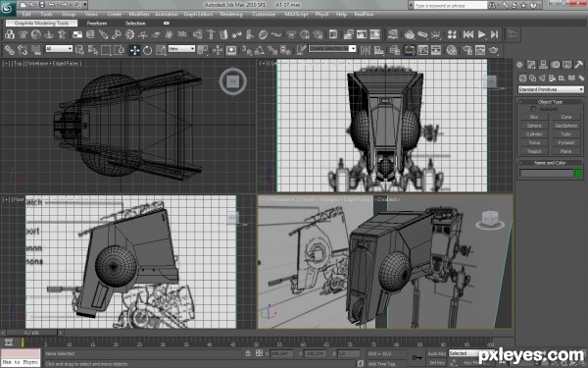
Task: Switch to the Selection ribbon tab
Action: click(x=135, y=24)
